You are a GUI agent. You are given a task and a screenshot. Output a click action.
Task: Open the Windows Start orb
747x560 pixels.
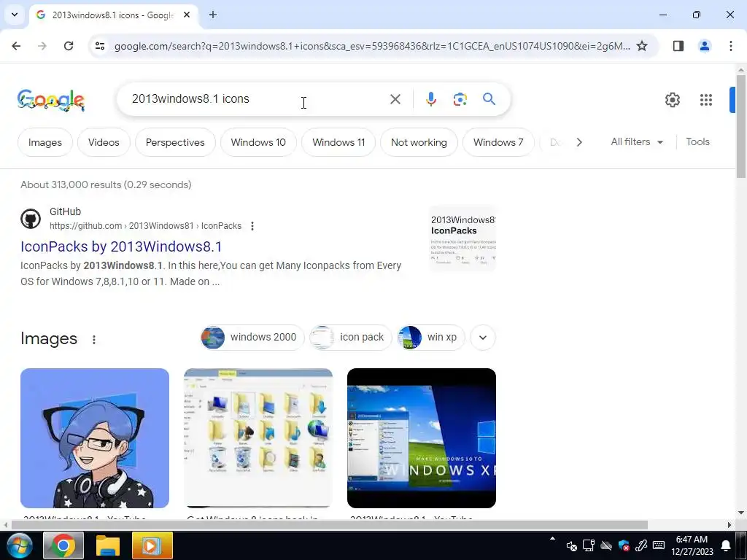pos(20,545)
